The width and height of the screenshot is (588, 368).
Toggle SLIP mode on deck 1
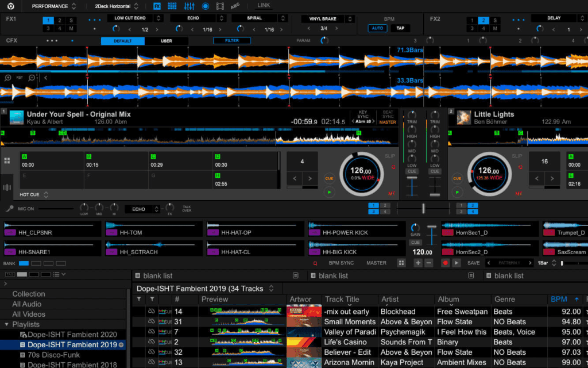click(389, 156)
